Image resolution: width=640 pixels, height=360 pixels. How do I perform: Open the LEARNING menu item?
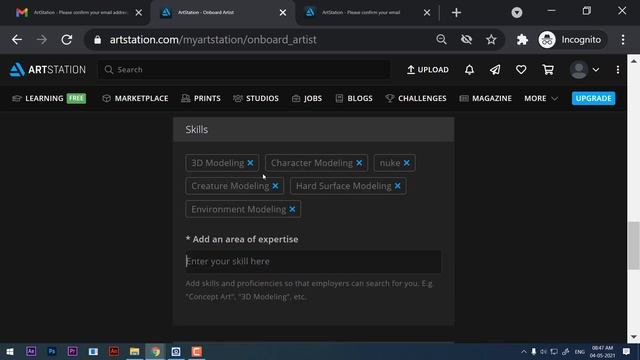click(49, 98)
